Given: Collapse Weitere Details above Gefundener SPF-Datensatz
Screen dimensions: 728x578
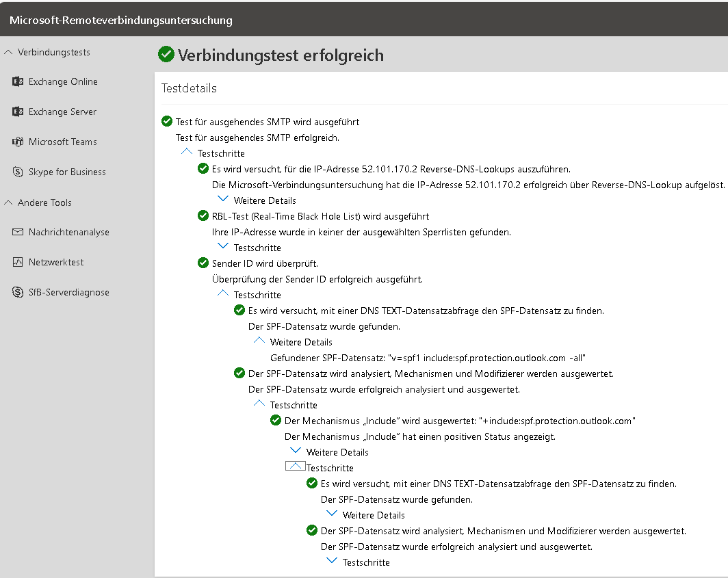Looking at the screenshot, I should [259, 341].
